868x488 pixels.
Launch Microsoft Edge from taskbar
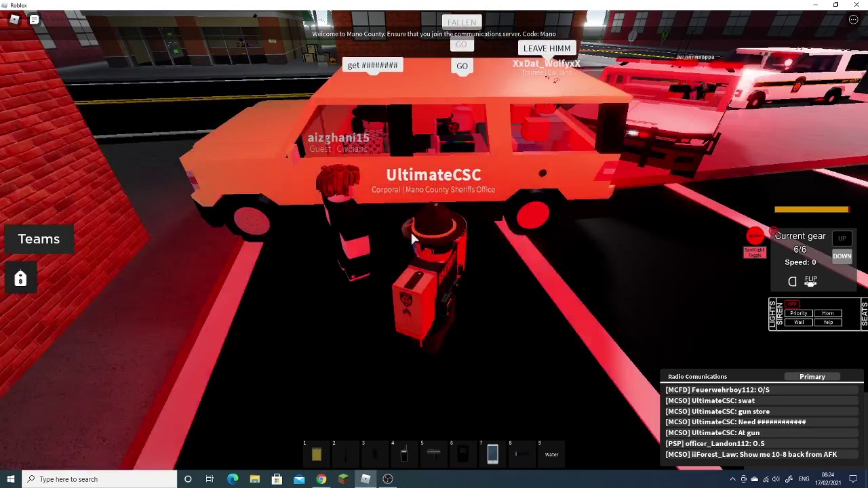point(233,479)
